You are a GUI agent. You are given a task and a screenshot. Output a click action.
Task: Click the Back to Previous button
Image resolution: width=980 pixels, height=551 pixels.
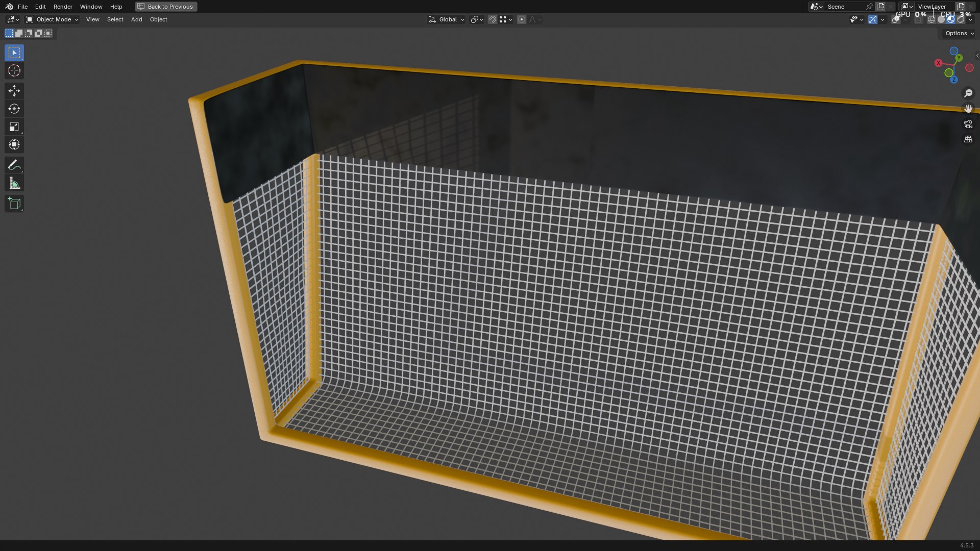[166, 7]
